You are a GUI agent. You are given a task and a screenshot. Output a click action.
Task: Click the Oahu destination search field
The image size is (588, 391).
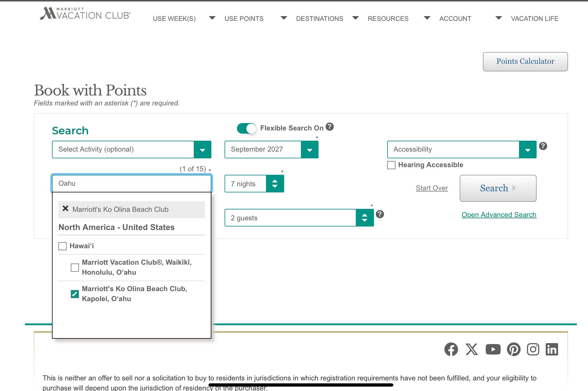(132, 183)
